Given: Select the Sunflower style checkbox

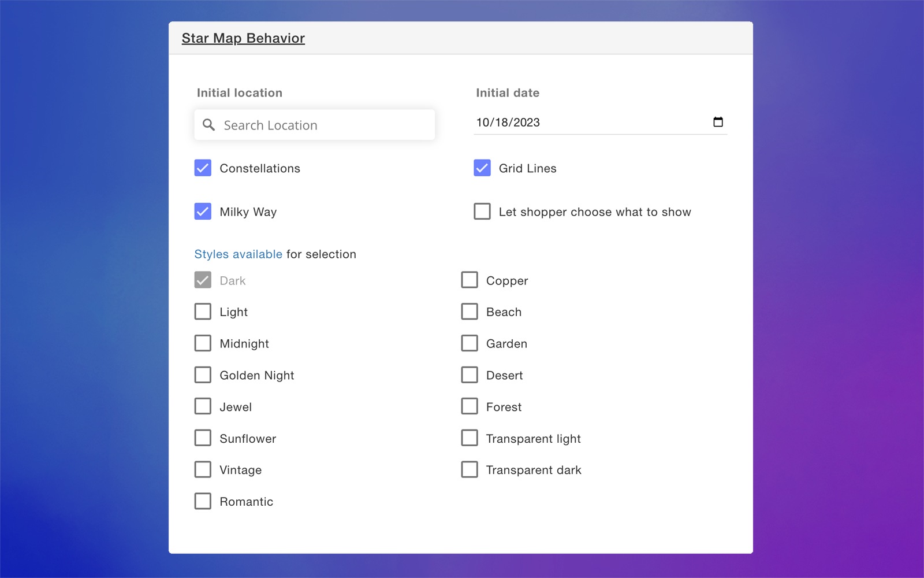Looking at the screenshot, I should 203,438.
